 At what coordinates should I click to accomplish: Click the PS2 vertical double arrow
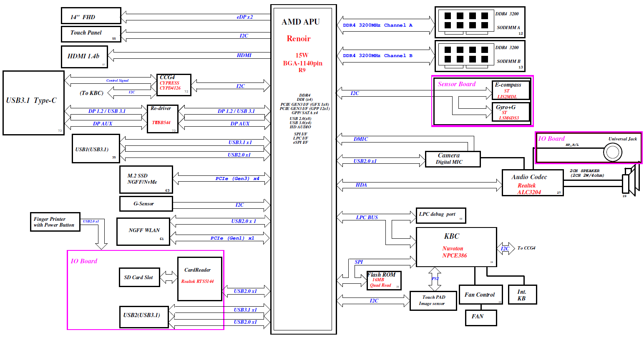coord(435,279)
